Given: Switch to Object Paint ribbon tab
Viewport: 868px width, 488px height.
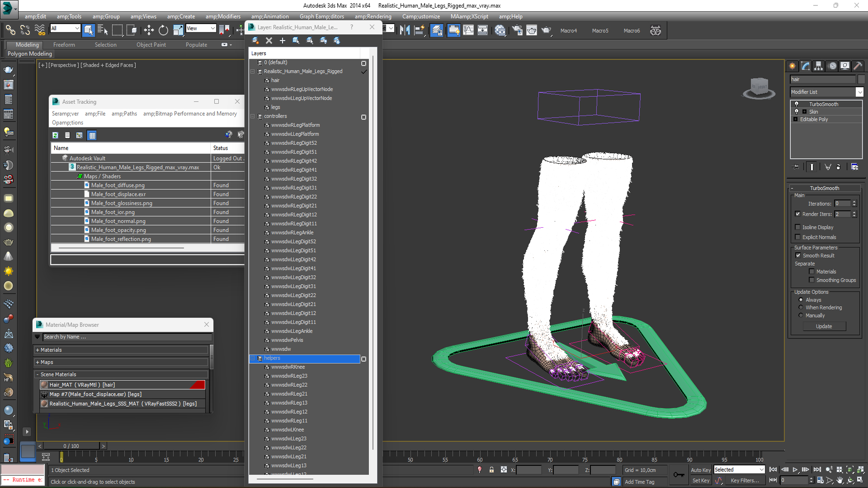Looking at the screenshot, I should tap(151, 45).
